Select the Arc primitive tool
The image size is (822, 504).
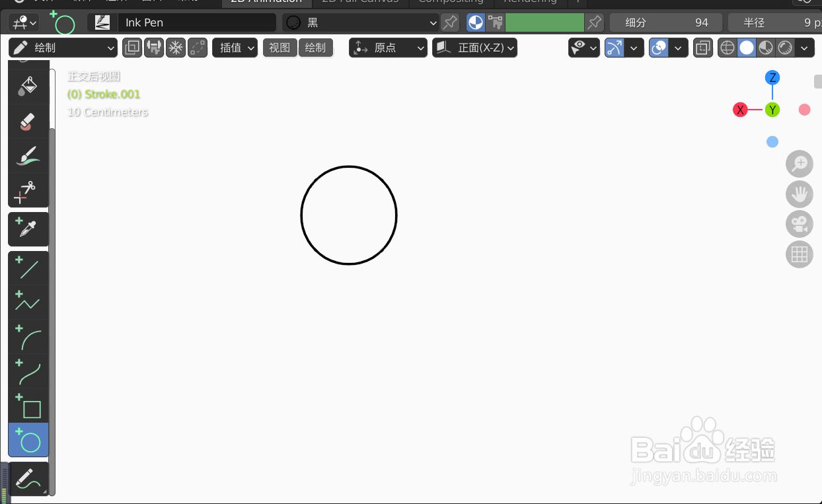coord(28,337)
